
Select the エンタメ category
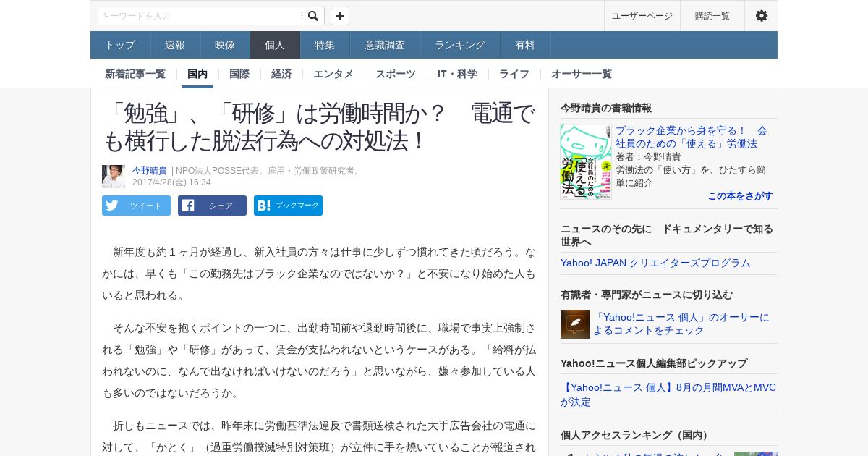coord(333,74)
